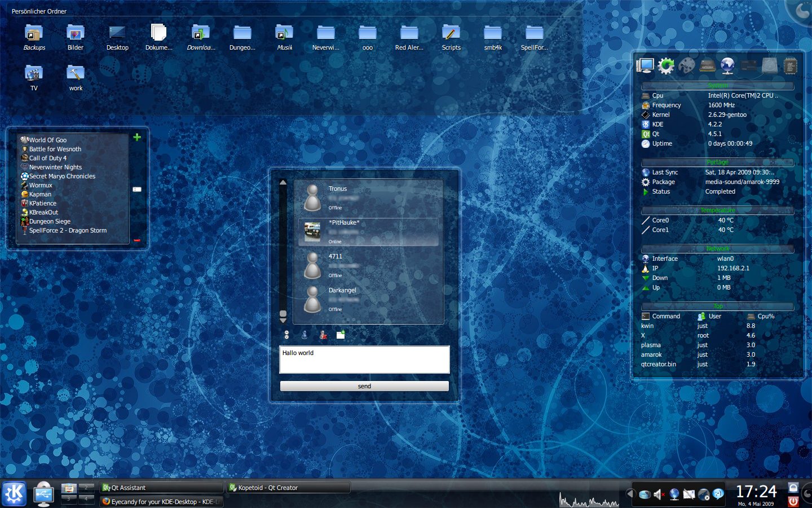This screenshot has height=508, width=812.
Task: Click the contact list scroll down arrow
Action: point(283,320)
